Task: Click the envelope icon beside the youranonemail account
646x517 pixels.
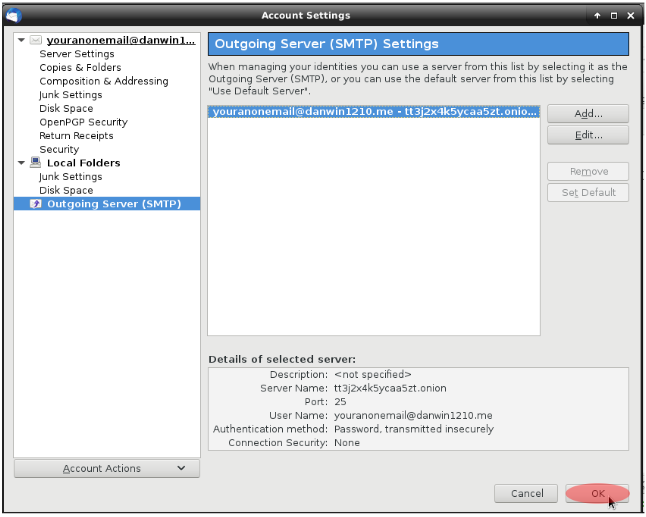Action: (35, 41)
